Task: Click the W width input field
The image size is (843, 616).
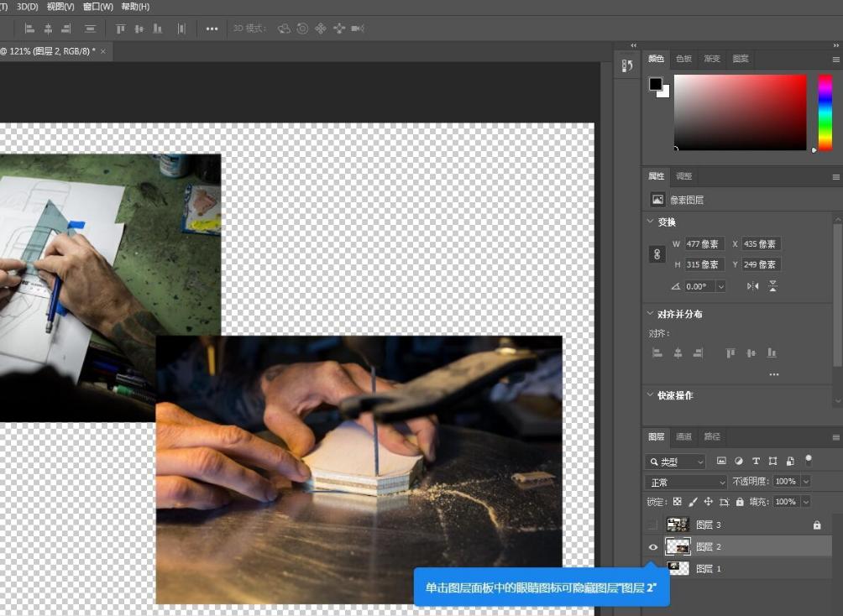Action: [x=704, y=243]
